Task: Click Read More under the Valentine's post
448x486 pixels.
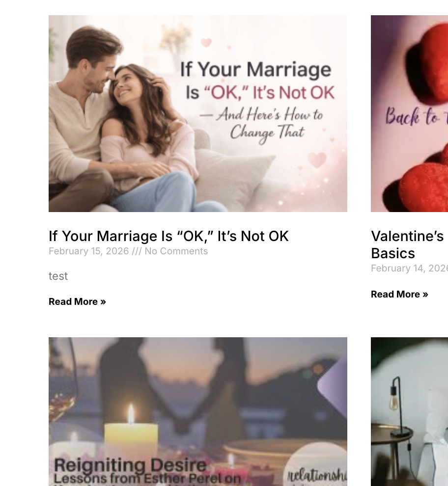Action: pyautogui.click(x=399, y=294)
